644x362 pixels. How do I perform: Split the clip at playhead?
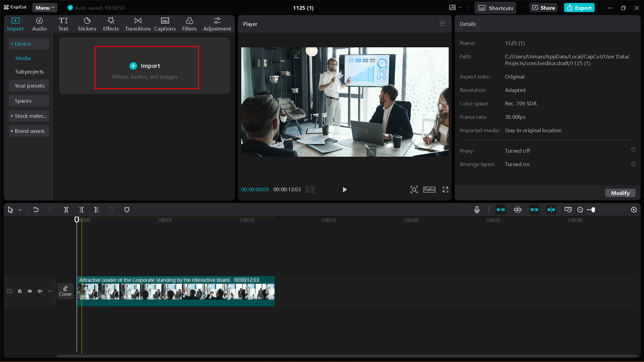click(66, 209)
